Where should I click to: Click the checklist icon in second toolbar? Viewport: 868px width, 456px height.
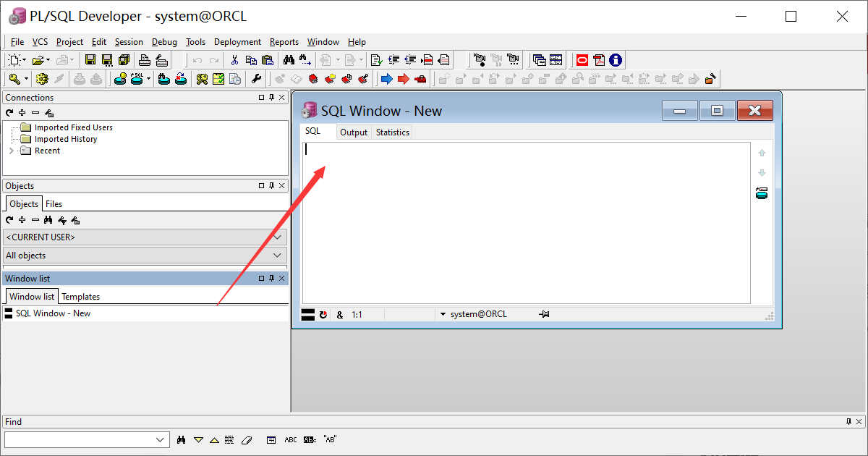coord(218,79)
